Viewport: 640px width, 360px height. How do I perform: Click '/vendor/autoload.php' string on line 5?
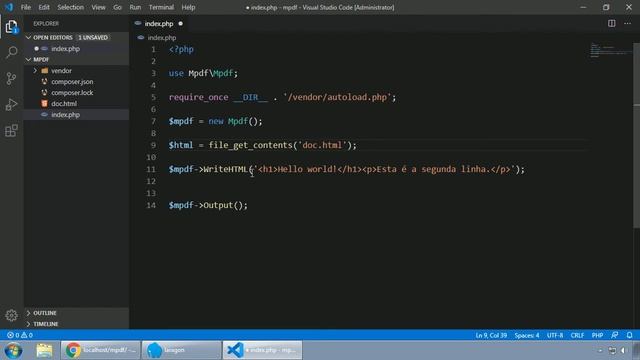[337, 97]
